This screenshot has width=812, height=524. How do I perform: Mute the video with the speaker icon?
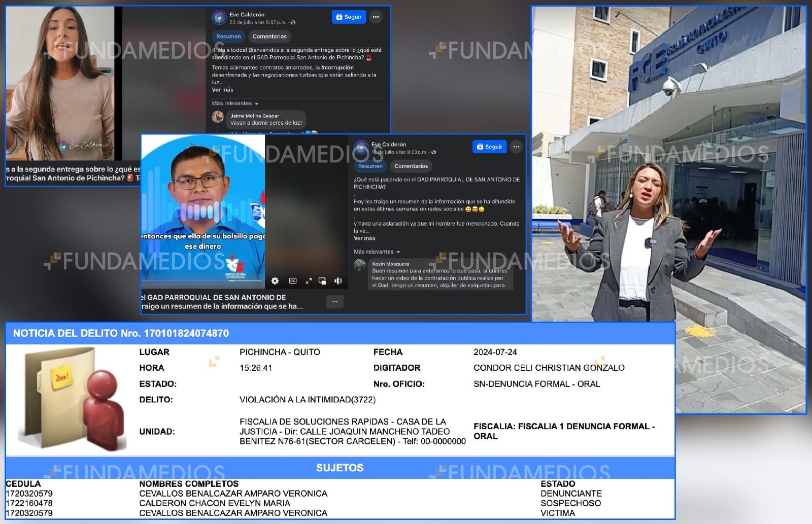coord(338,281)
